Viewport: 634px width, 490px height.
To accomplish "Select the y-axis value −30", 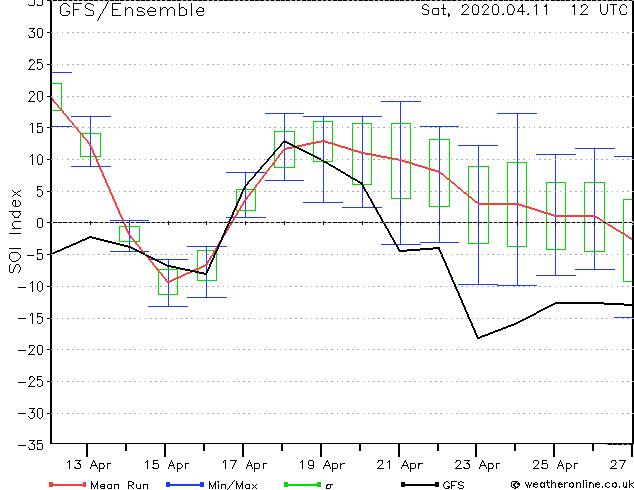I will point(31,414).
